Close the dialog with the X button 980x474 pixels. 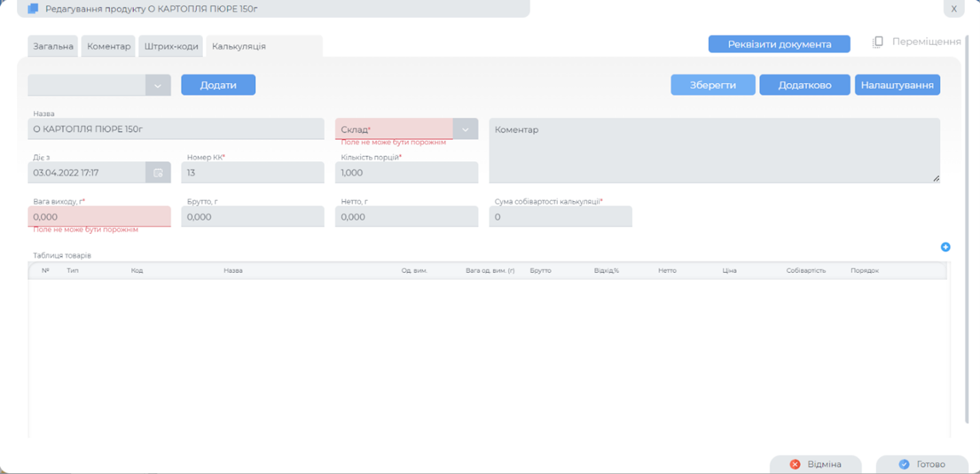[953, 9]
